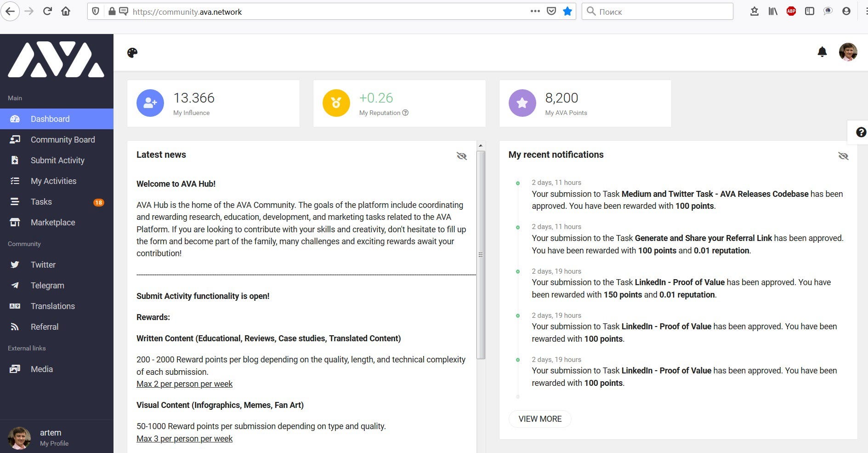Open Submit Activity in sidebar
This screenshot has width=868, height=453.
click(x=57, y=160)
